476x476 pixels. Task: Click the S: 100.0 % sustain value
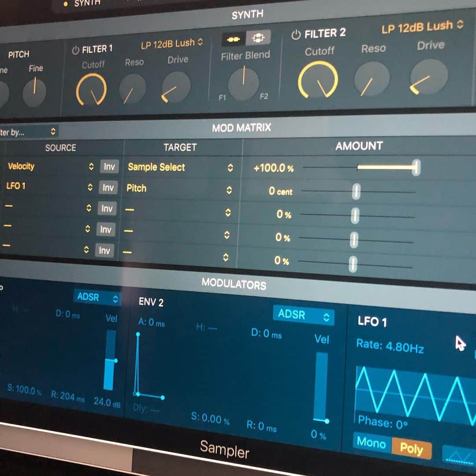click(24, 390)
